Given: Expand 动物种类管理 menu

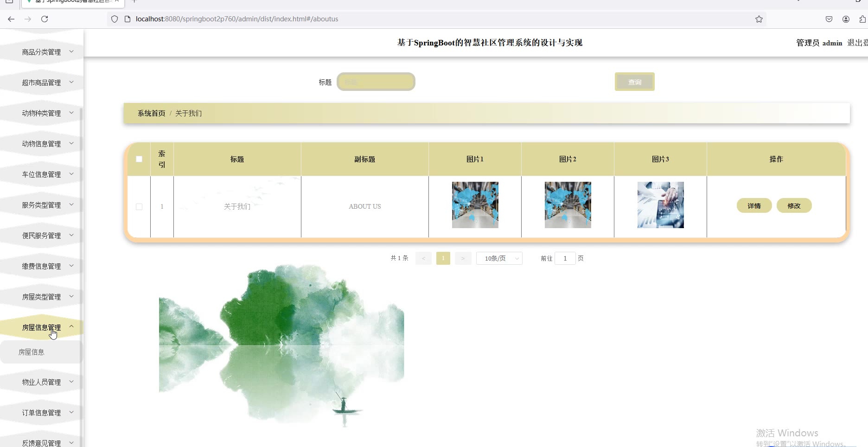Looking at the screenshot, I should pos(42,113).
